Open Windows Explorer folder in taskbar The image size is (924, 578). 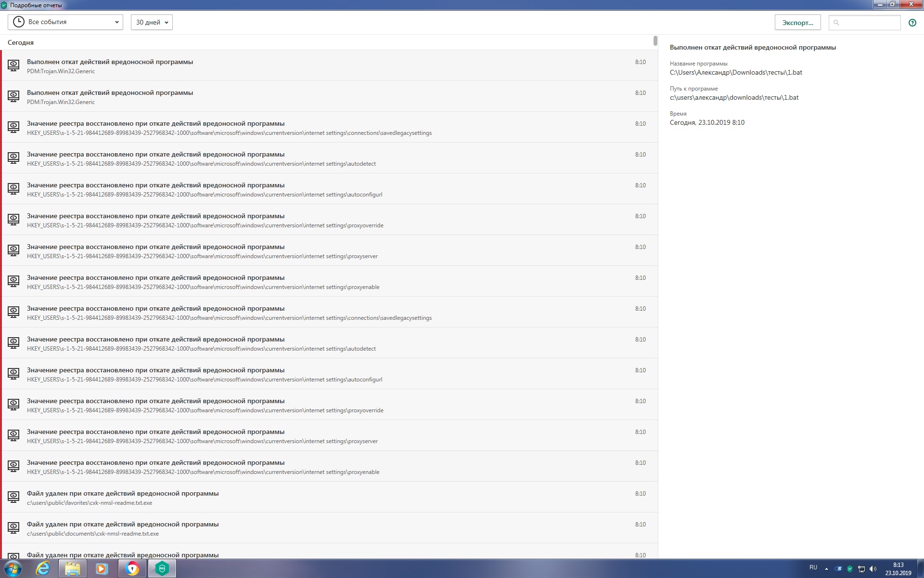pyautogui.click(x=72, y=568)
